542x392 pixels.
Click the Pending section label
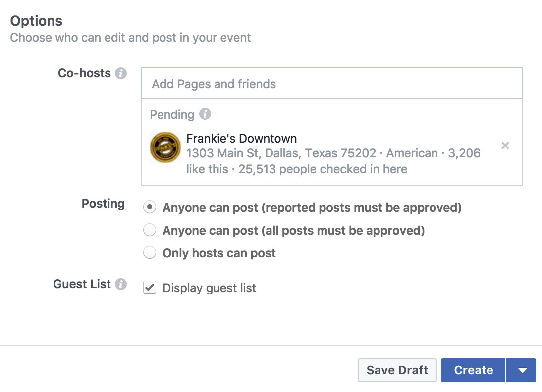172,114
